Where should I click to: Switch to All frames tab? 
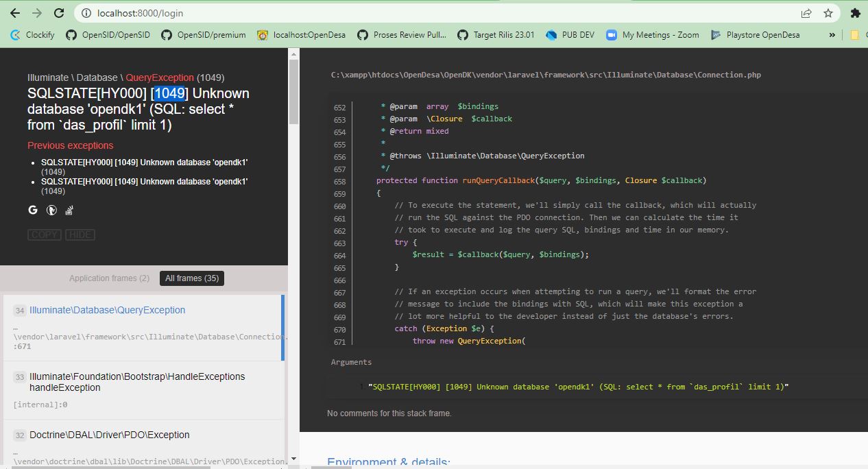click(191, 278)
